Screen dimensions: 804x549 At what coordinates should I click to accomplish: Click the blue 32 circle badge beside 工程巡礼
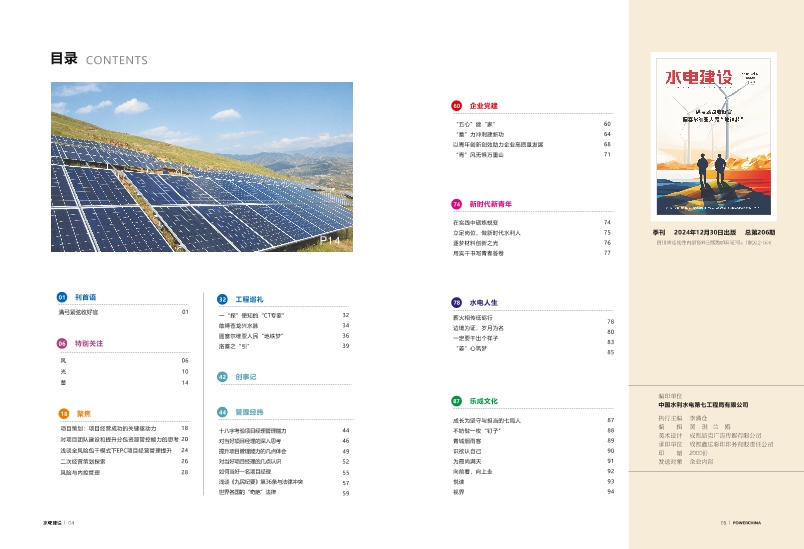(222, 299)
